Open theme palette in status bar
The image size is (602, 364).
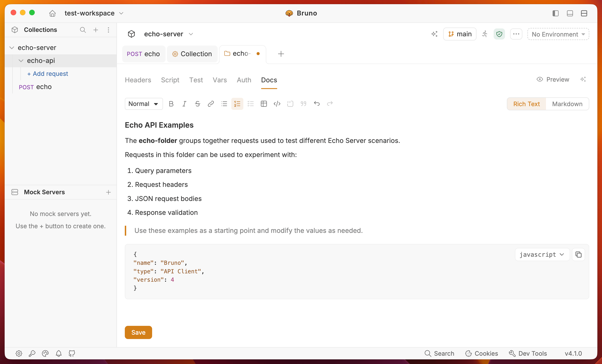(x=45, y=353)
